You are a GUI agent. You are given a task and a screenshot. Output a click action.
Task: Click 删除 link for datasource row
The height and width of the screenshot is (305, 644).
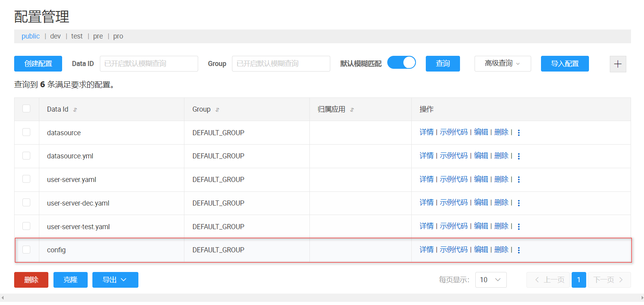click(x=501, y=132)
